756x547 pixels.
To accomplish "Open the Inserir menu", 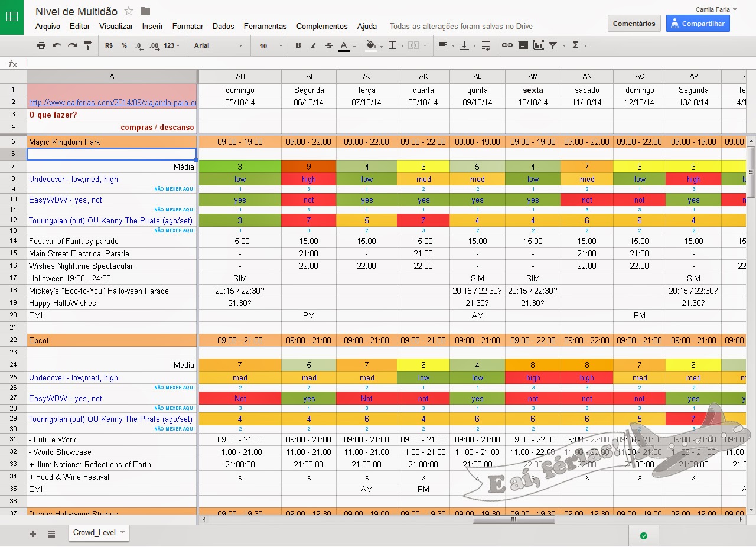I will (x=152, y=26).
